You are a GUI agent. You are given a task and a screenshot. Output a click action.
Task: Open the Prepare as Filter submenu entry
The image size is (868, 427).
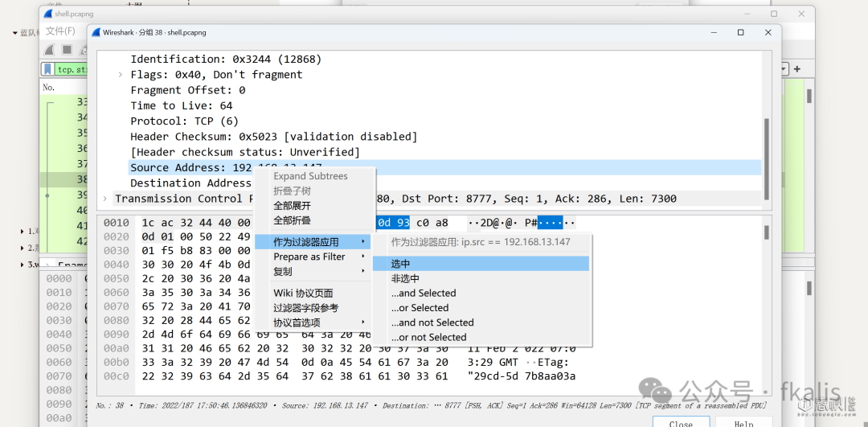click(x=313, y=257)
